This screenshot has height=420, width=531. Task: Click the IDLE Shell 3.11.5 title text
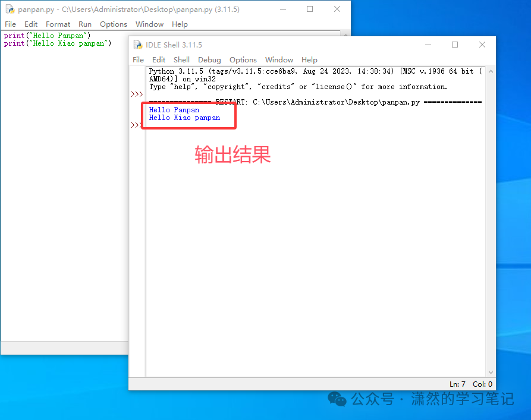point(174,45)
